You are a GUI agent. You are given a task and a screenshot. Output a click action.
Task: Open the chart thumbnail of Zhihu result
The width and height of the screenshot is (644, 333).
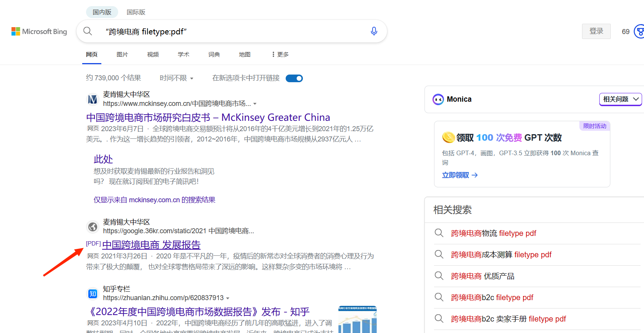coord(358,319)
